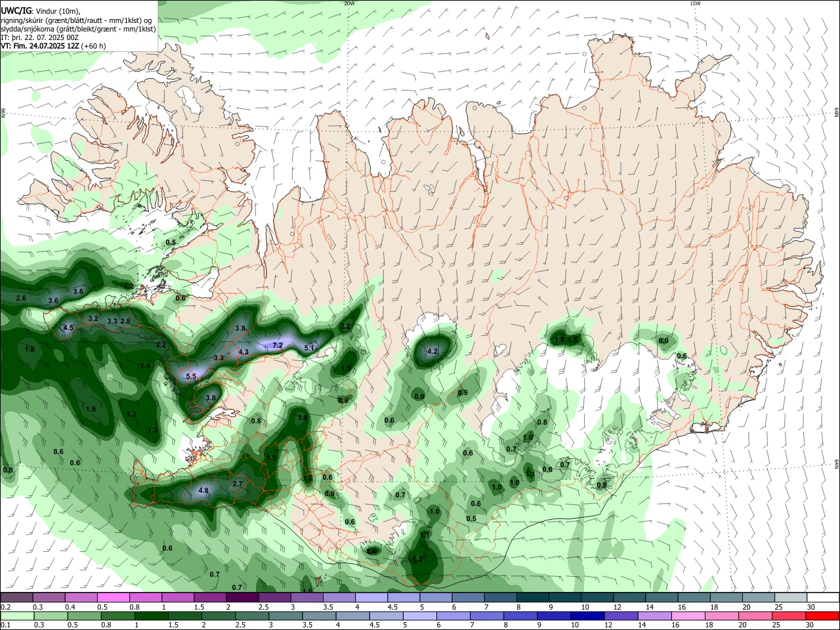The width and height of the screenshot is (840, 630).
Task: Click the 4.2 precipitation value over the glacier
Action: pyautogui.click(x=432, y=352)
